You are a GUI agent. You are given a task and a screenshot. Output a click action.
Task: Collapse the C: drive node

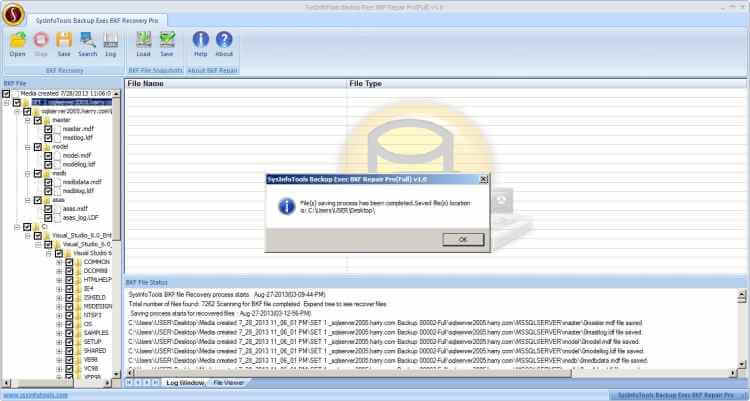[x=17, y=227]
